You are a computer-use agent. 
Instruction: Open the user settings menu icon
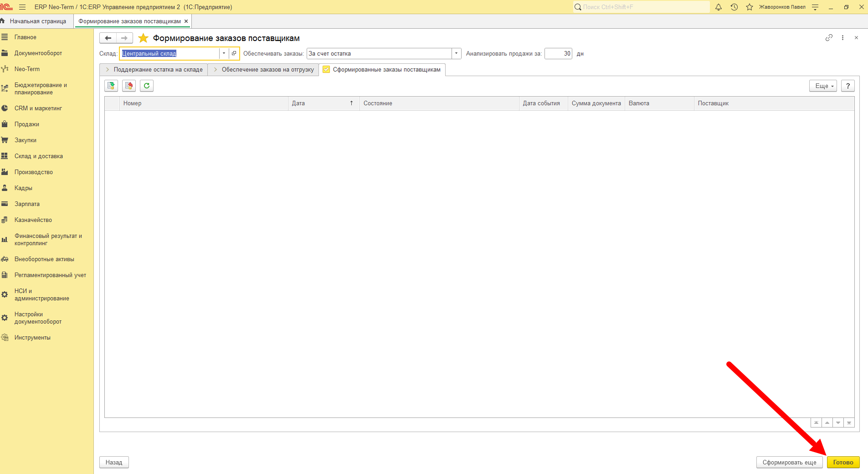[x=815, y=7]
